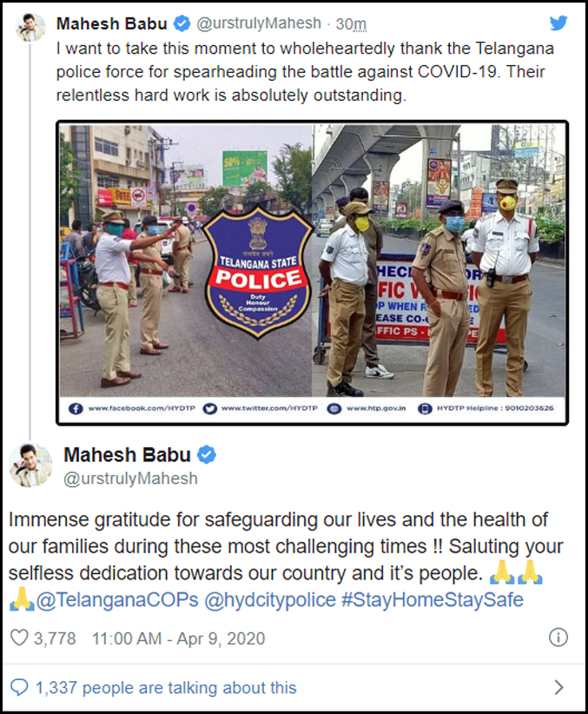The height and width of the screenshot is (714, 588).
Task: Open the @urstrulyMahesh handle under large name
Action: pos(131,479)
